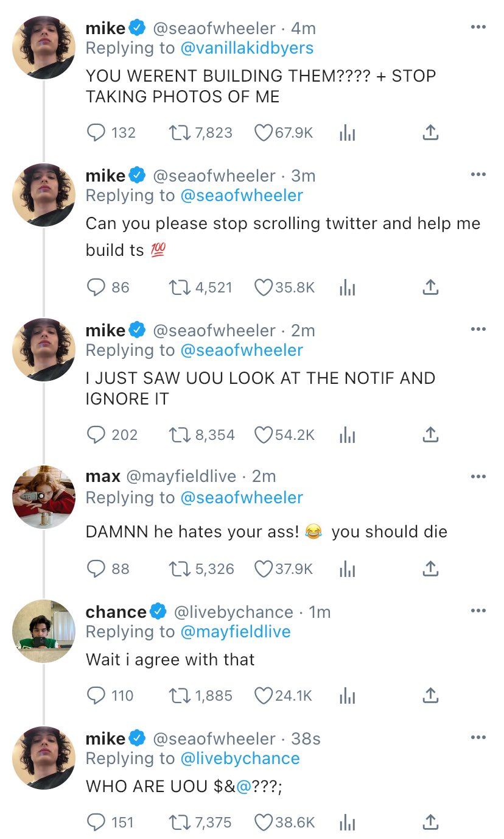Image resolution: width=504 pixels, height=839 pixels.
Task: Open chance's profile avatar
Action: [x=44, y=631]
